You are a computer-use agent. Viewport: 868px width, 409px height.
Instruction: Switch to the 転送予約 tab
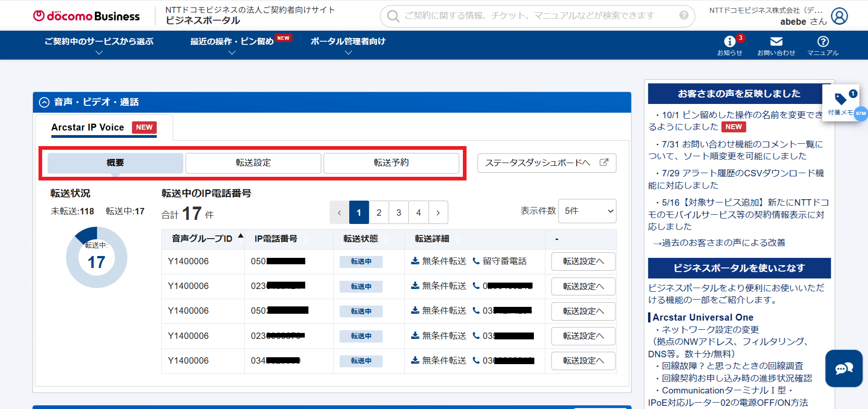pos(391,163)
